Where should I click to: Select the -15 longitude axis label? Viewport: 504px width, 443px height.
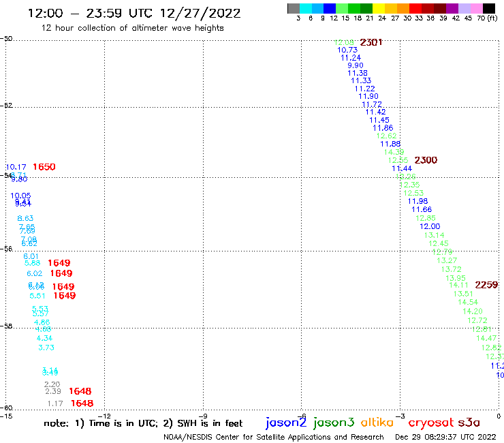[x=6, y=416]
